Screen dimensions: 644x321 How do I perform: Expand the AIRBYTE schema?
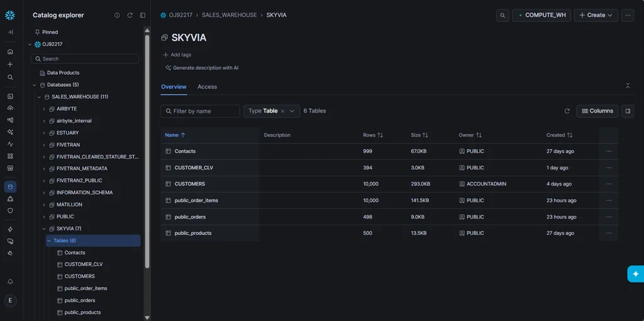[44, 109]
